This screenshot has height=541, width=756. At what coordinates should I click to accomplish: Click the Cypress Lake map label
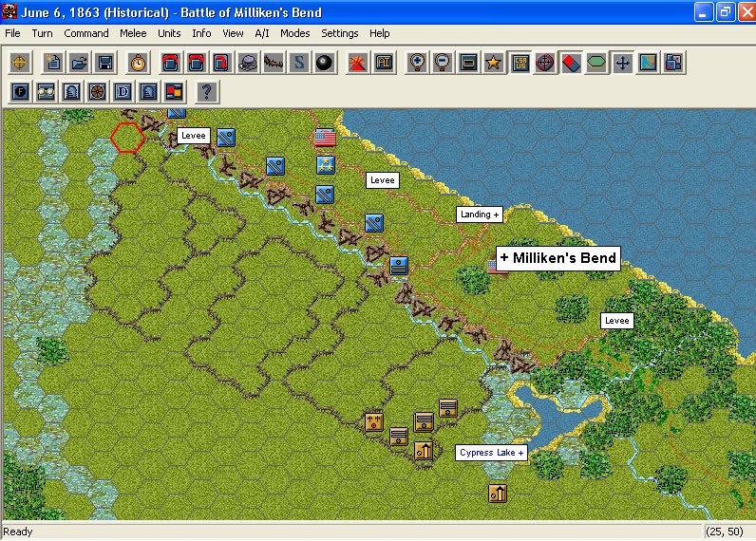(x=491, y=453)
